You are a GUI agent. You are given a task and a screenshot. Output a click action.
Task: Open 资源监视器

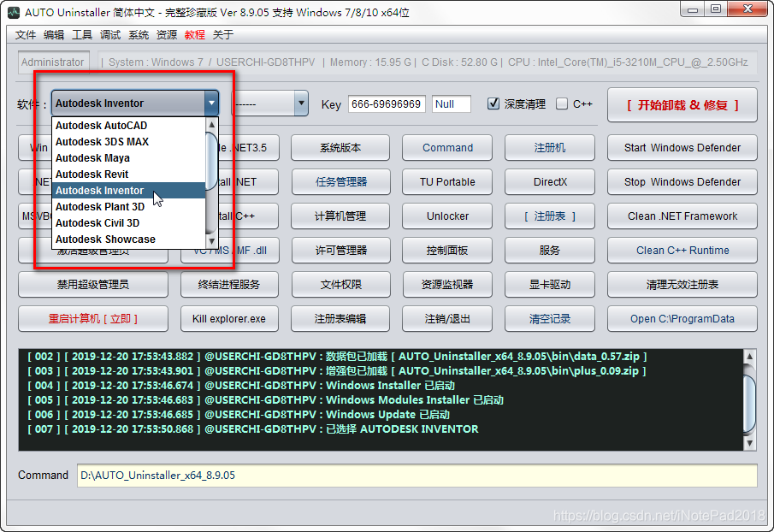tap(447, 284)
